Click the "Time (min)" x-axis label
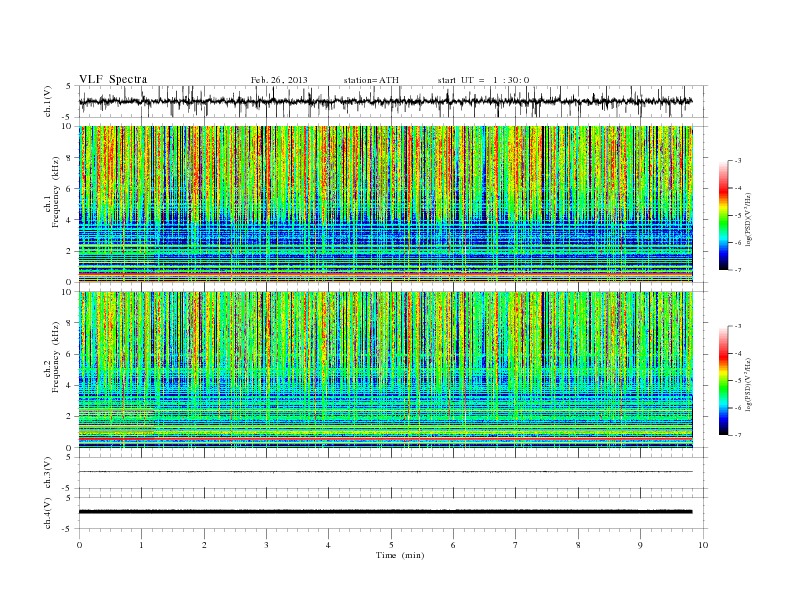Image resolution: width=792 pixels, height=612 pixels. tap(400, 555)
